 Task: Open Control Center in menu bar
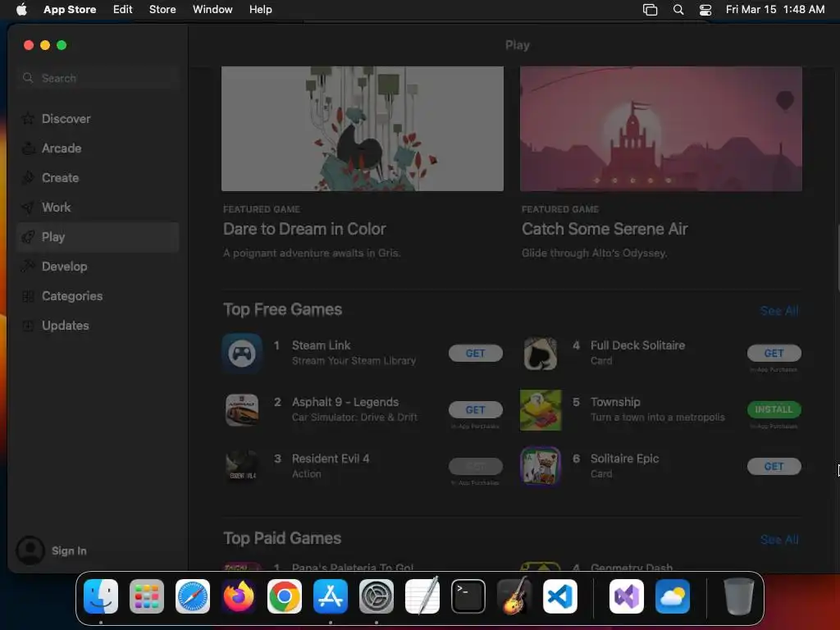pyautogui.click(x=705, y=9)
